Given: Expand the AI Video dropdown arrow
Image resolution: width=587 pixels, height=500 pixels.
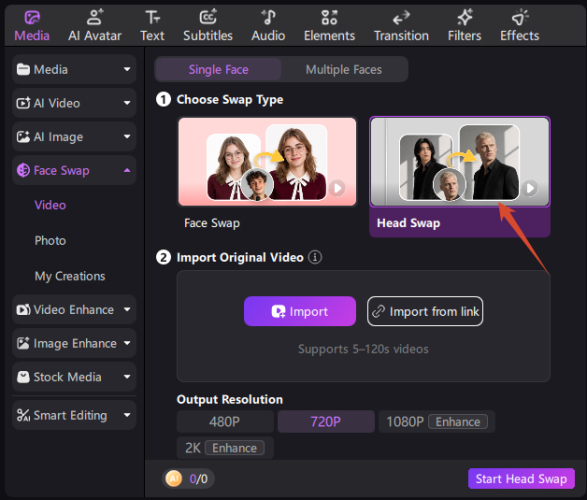Looking at the screenshot, I should 127,103.
